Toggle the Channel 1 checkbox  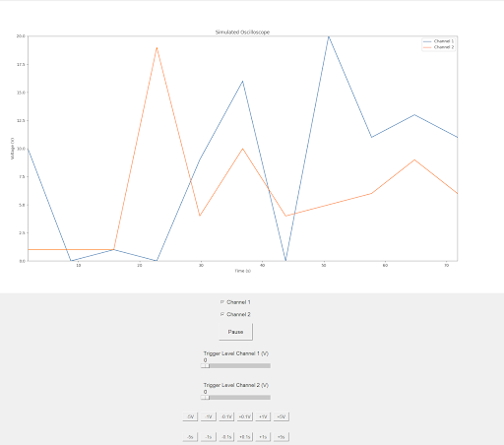click(222, 302)
